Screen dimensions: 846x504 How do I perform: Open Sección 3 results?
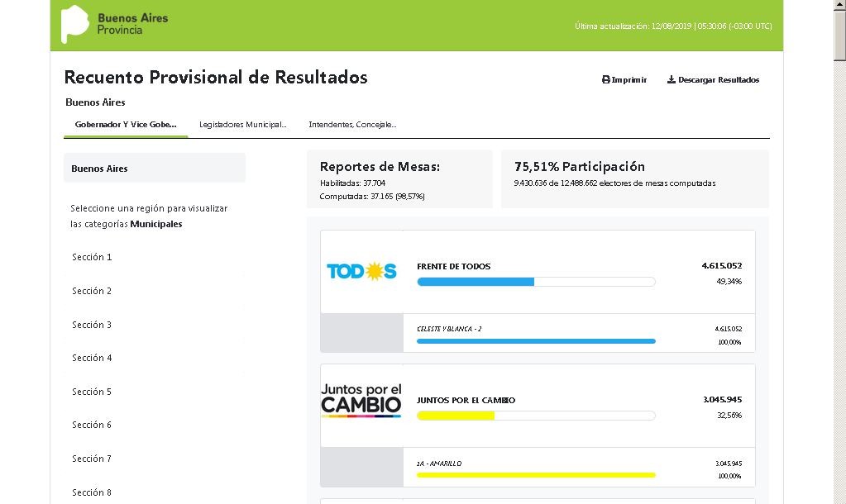click(92, 325)
